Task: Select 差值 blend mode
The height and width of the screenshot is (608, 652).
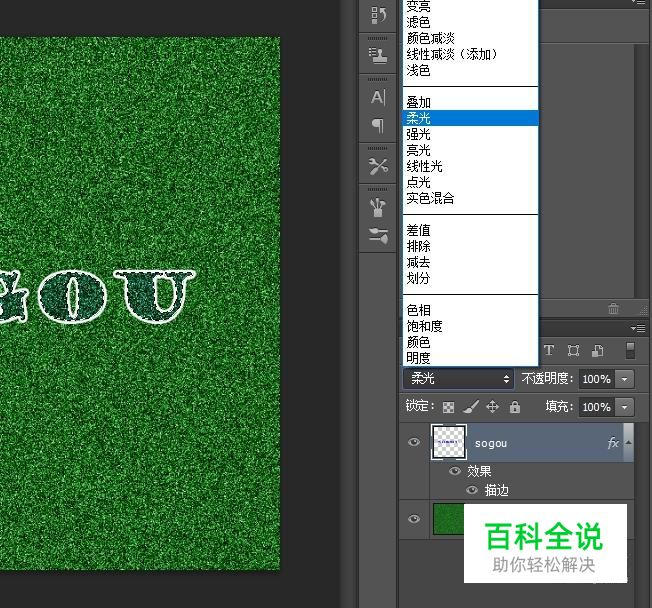Action: [471, 230]
